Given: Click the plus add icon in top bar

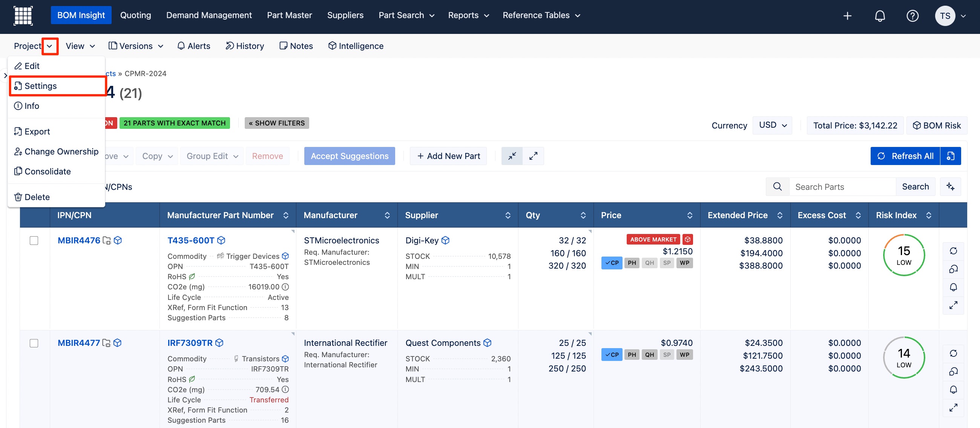Looking at the screenshot, I should click(x=847, y=15).
